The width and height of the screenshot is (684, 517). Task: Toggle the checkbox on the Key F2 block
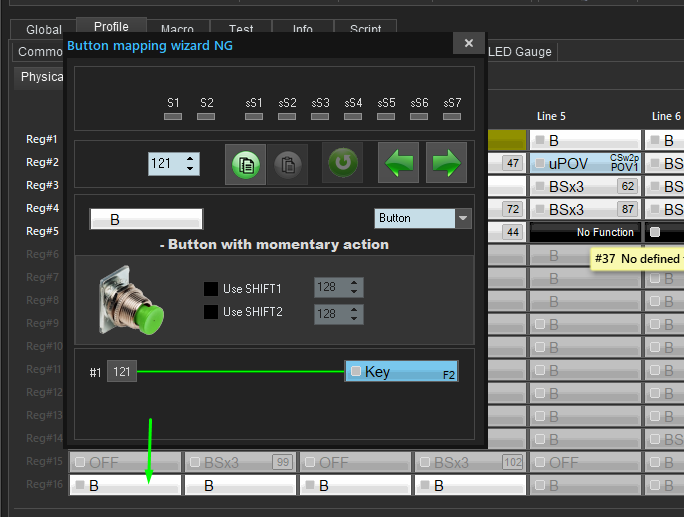tap(355, 372)
